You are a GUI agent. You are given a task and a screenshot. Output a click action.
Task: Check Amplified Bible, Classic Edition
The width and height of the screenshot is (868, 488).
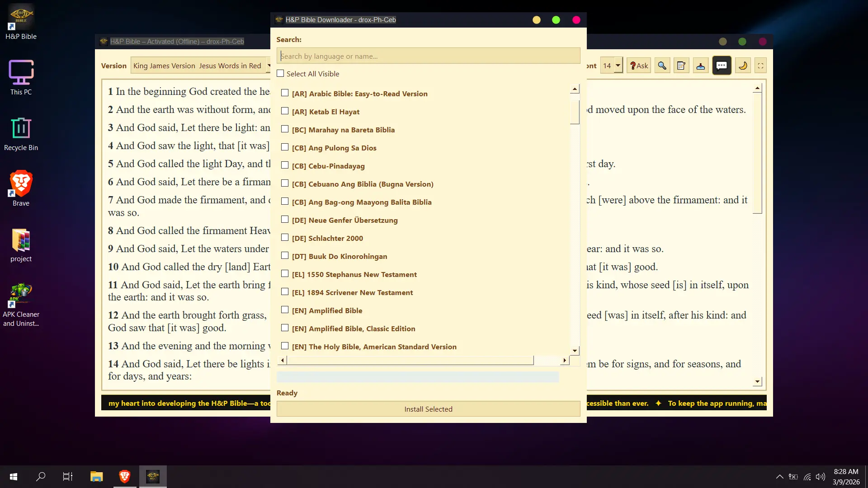[285, 328]
